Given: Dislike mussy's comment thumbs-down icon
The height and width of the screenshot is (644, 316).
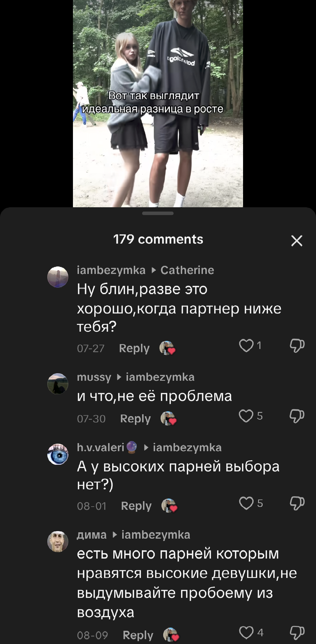Looking at the screenshot, I should (297, 416).
